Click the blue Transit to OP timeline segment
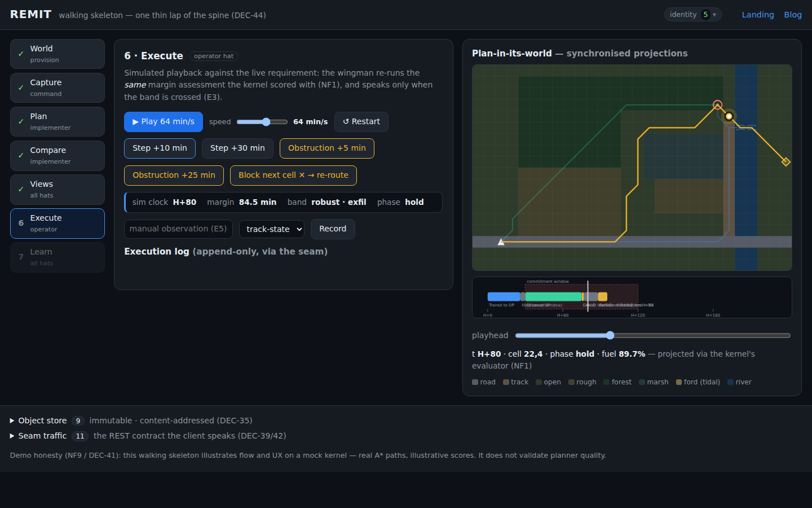Screen dimensions: 812x508 coord(504,296)
